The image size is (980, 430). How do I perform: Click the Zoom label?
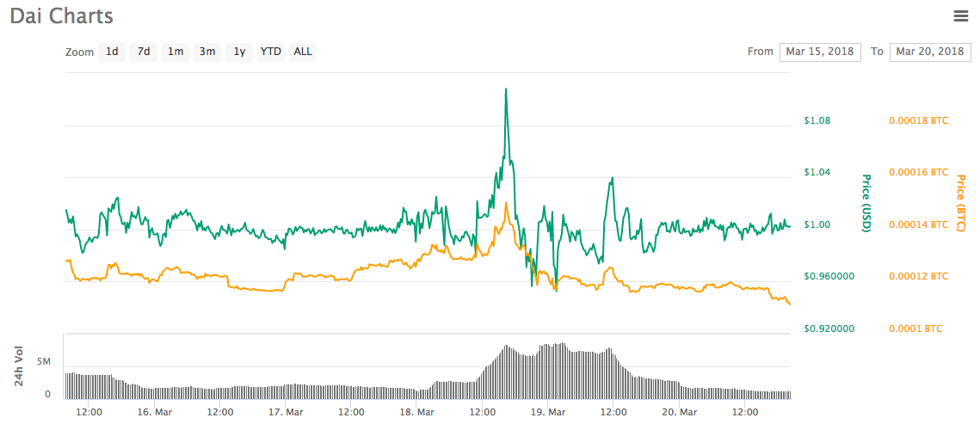79,52
